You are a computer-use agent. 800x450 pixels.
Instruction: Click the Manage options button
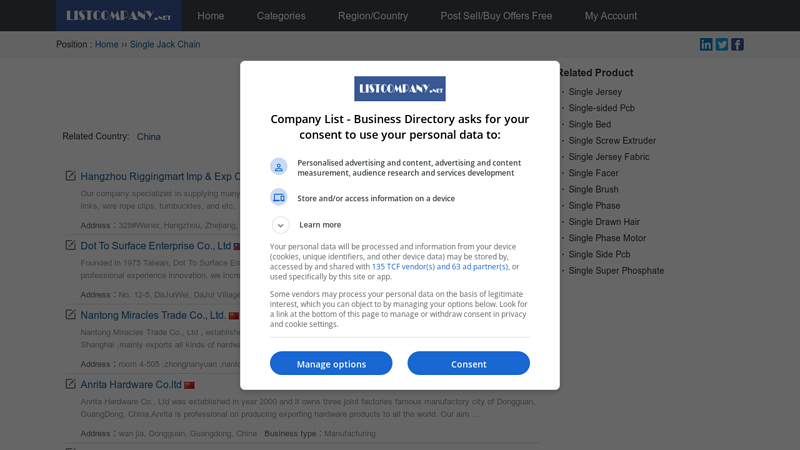point(331,363)
